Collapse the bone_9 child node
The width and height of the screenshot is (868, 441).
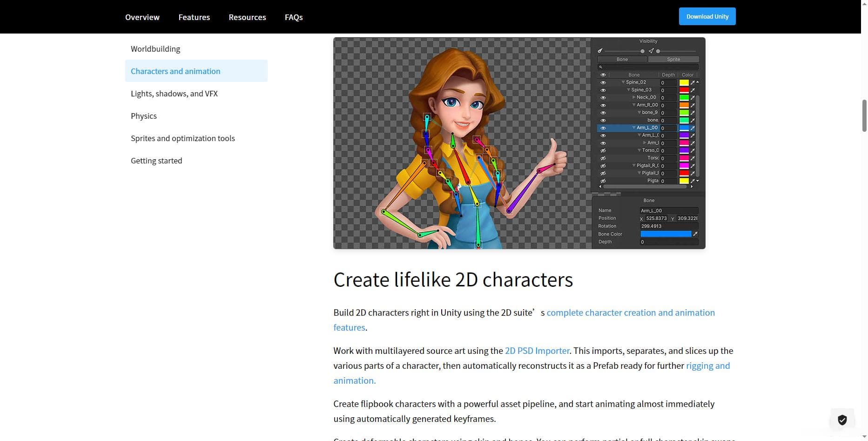click(x=639, y=112)
